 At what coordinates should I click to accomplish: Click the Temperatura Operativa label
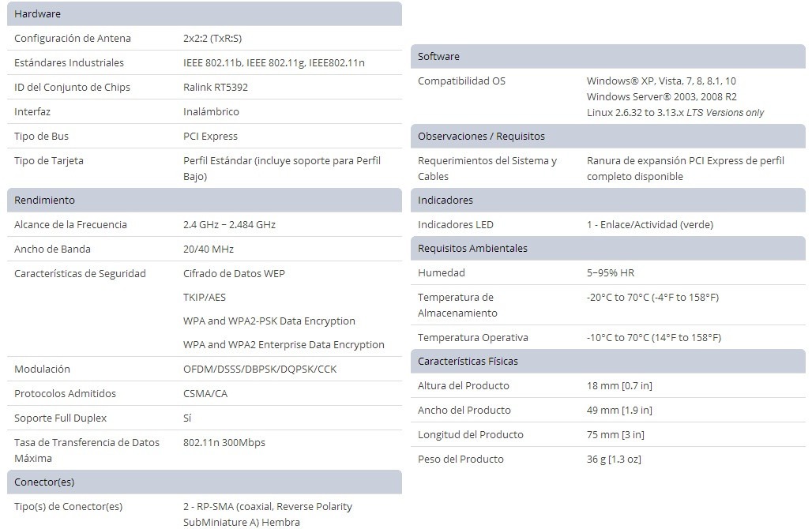tap(473, 337)
